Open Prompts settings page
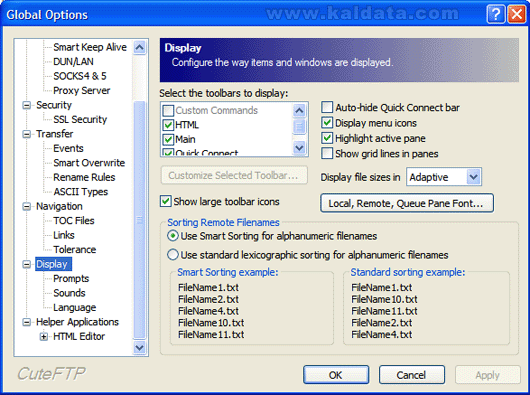 [71, 278]
